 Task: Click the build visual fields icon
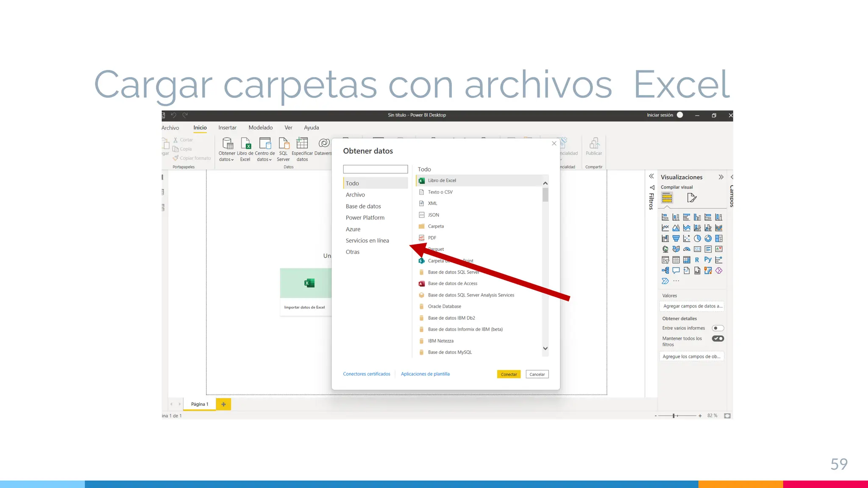click(667, 198)
